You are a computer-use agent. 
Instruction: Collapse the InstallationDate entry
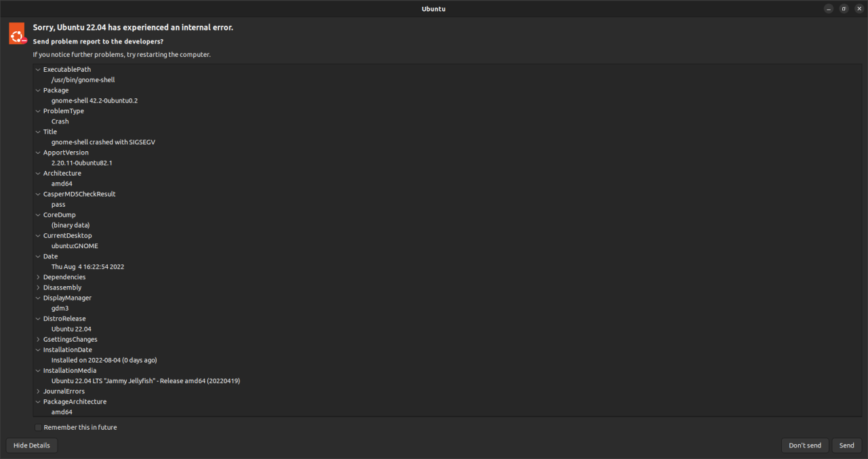pos(37,350)
